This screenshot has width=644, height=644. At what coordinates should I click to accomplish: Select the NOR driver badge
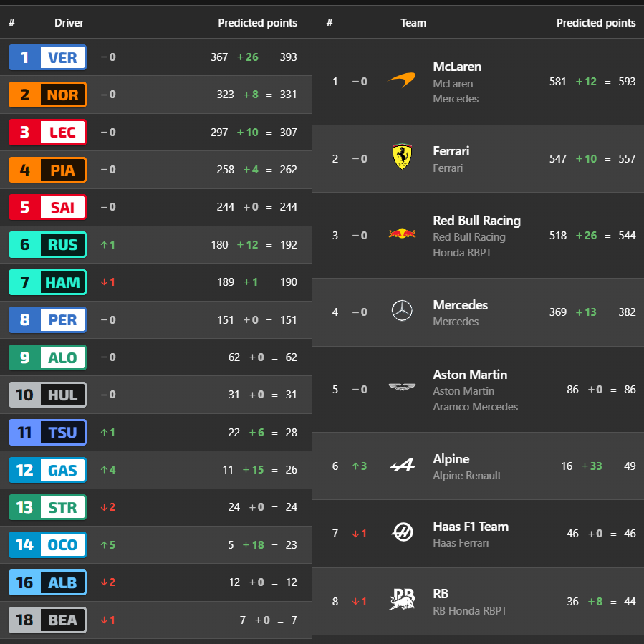tap(48, 95)
